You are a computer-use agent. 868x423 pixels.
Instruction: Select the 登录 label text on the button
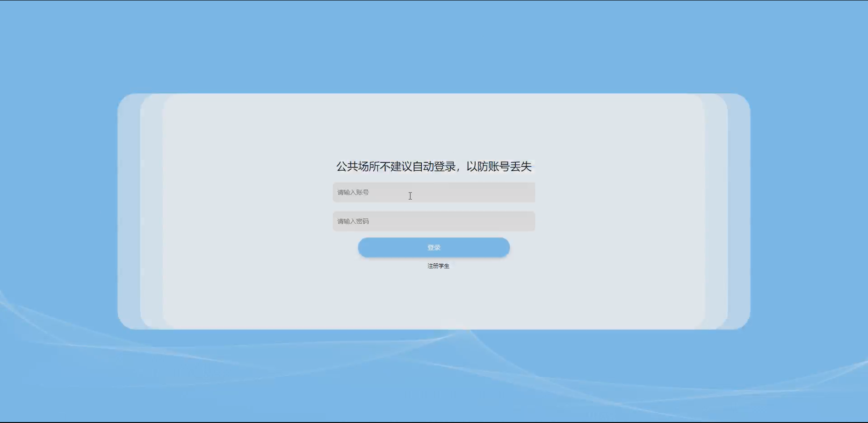[x=434, y=247]
